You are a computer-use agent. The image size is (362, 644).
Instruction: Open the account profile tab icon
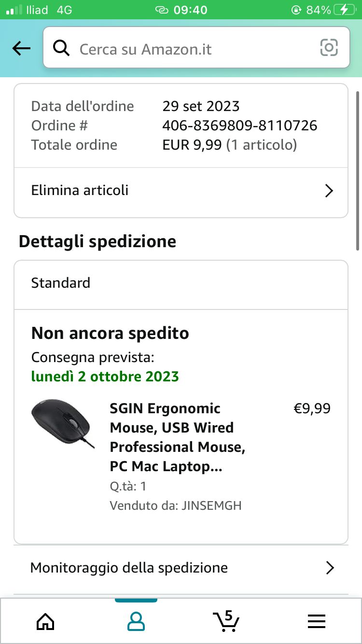[x=136, y=621]
